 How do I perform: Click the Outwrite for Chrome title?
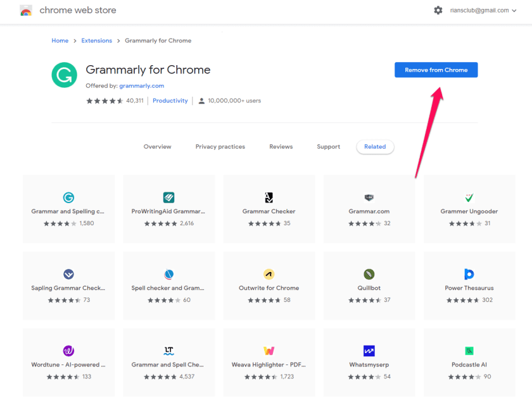(269, 288)
